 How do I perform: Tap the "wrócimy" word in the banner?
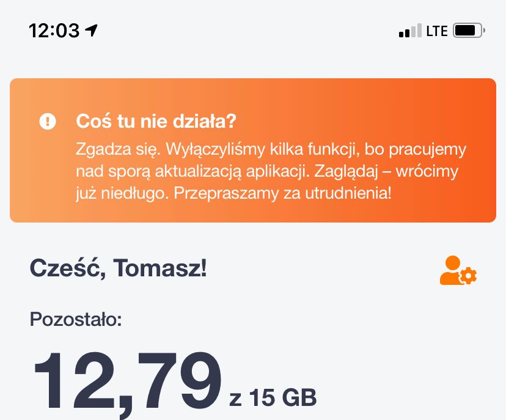coord(427,172)
